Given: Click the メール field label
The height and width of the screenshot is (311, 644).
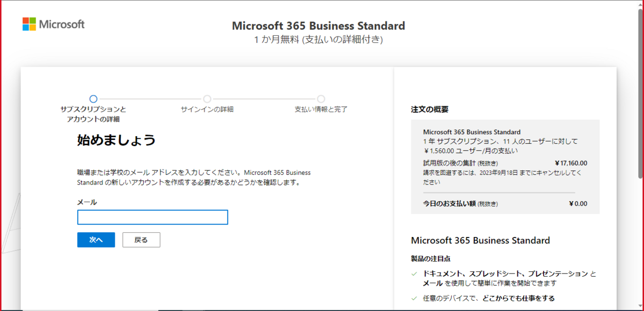Looking at the screenshot, I should pos(87,202).
